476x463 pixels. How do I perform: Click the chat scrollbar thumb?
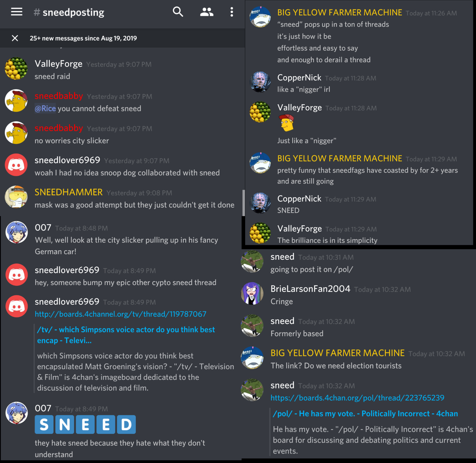[x=244, y=203]
